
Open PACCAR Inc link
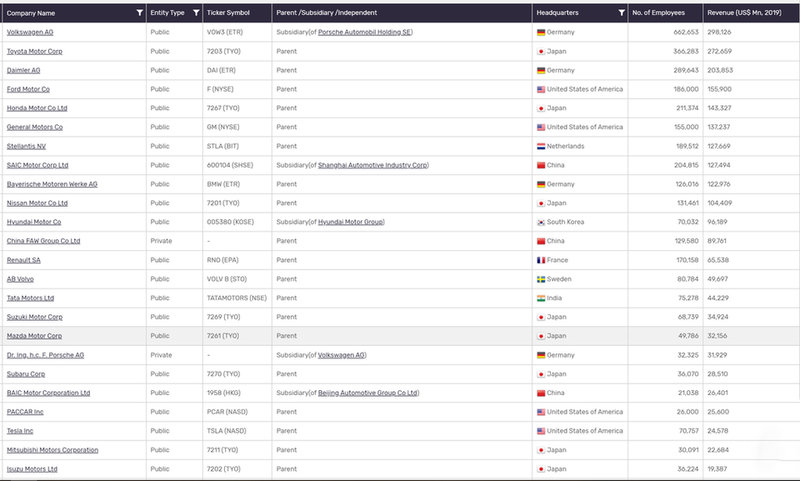click(25, 412)
